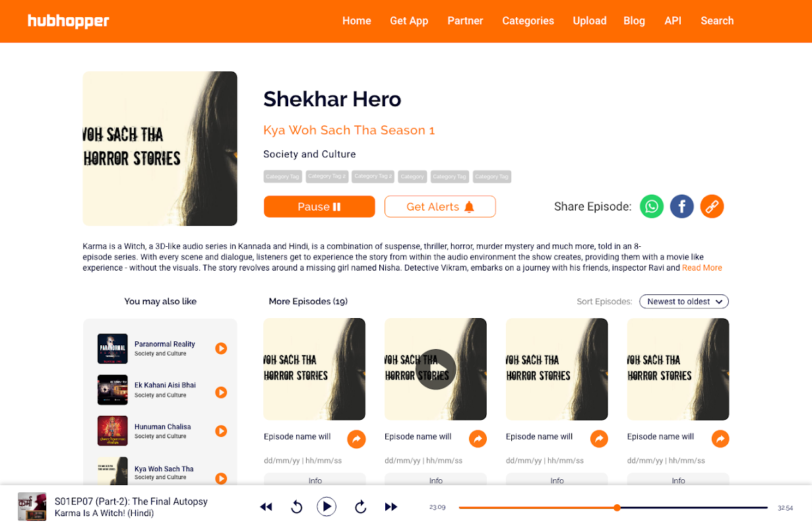Open Kya Woh Sach Tha Season 1 link

coord(349,130)
